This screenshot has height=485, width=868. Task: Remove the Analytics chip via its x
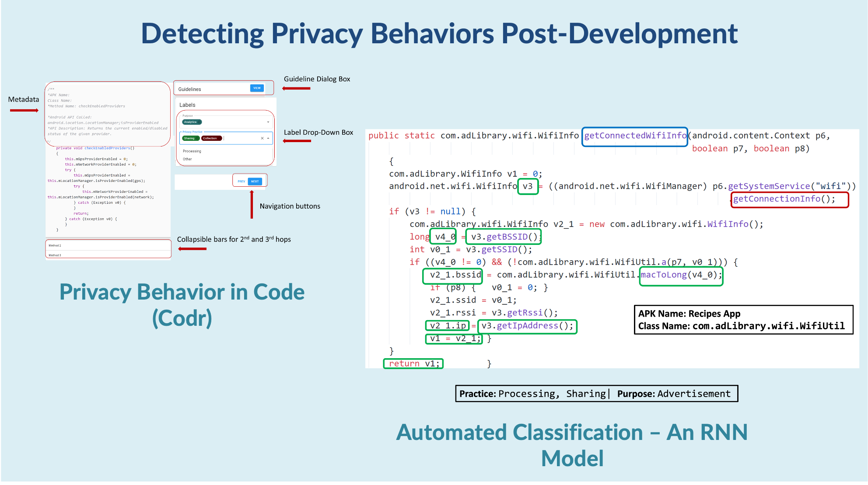(x=199, y=122)
